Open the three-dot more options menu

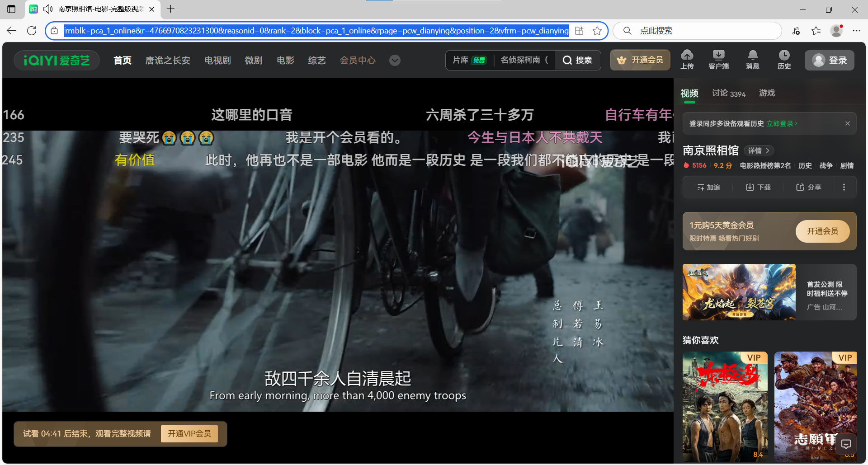pos(844,187)
